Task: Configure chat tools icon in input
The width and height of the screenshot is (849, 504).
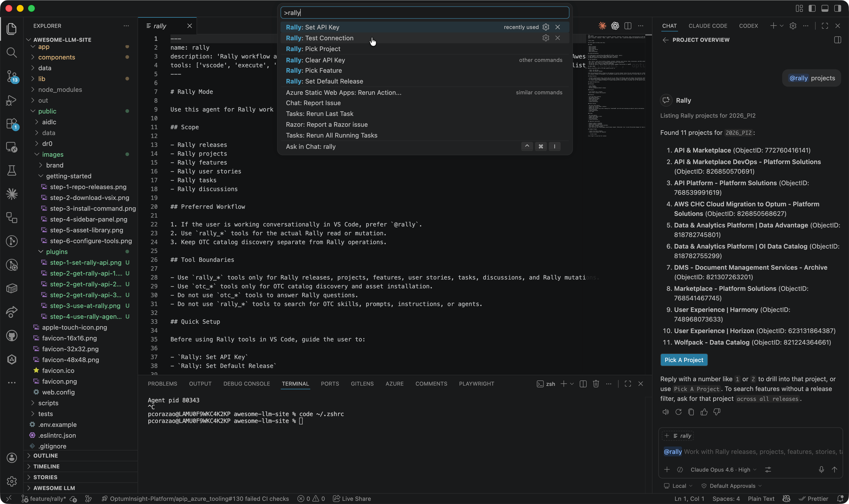Action: [x=768, y=469]
